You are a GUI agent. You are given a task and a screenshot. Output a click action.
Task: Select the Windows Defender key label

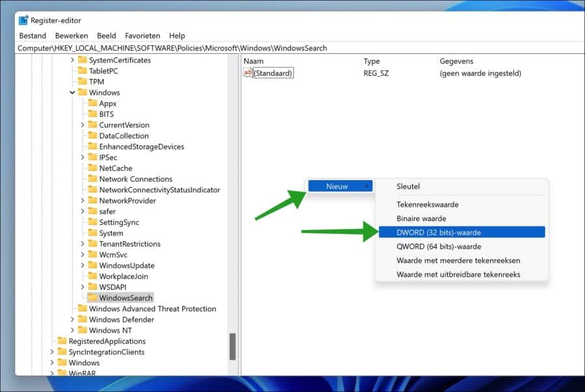(x=122, y=320)
